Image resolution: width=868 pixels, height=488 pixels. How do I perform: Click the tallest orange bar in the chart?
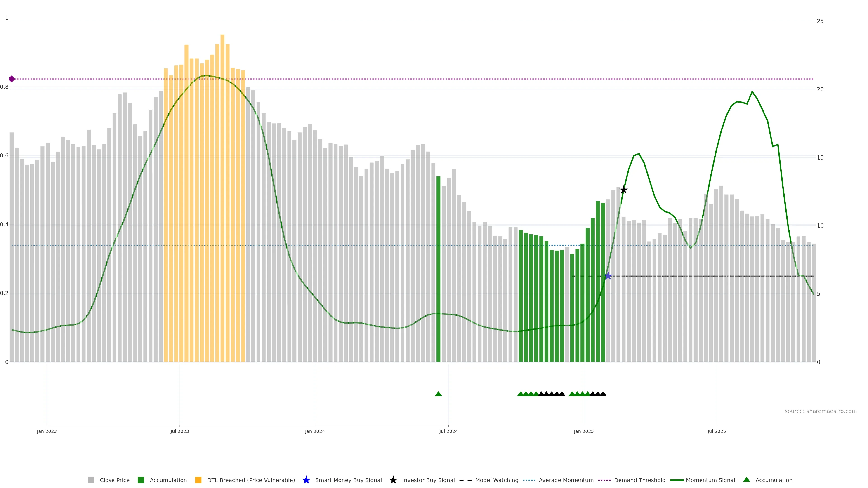click(x=222, y=198)
